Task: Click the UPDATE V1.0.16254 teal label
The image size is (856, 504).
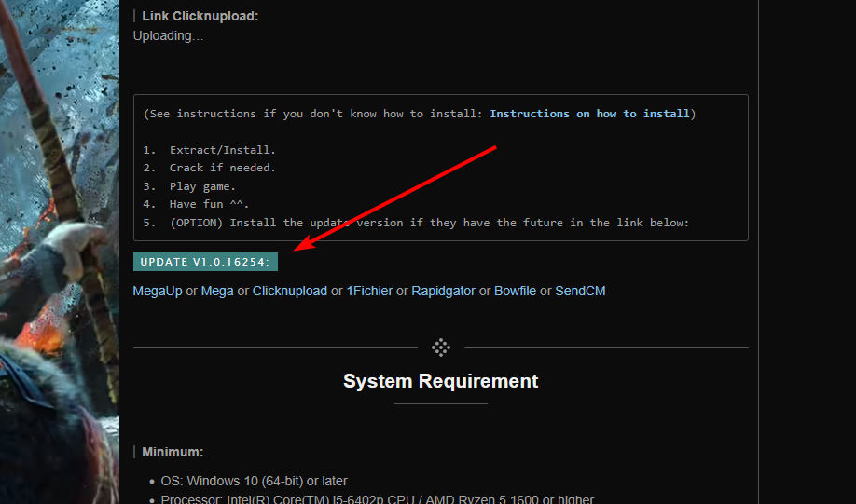Action: (205, 262)
